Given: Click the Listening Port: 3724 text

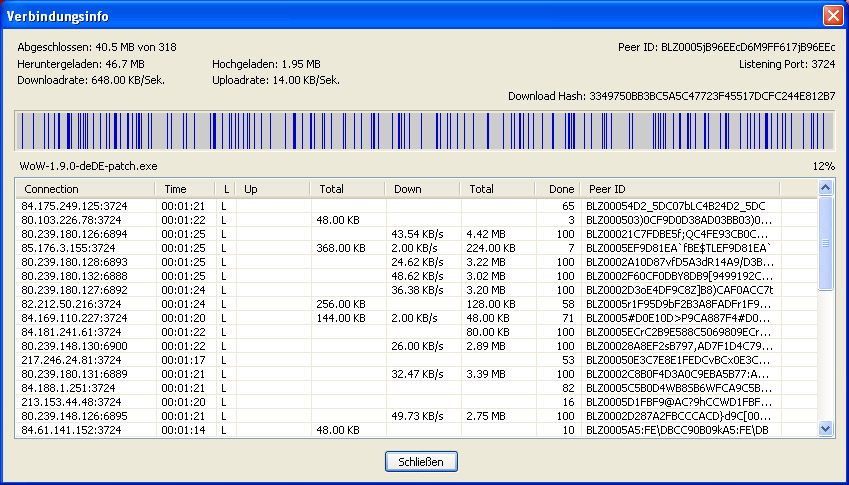Looking at the screenshot, I should (787, 64).
